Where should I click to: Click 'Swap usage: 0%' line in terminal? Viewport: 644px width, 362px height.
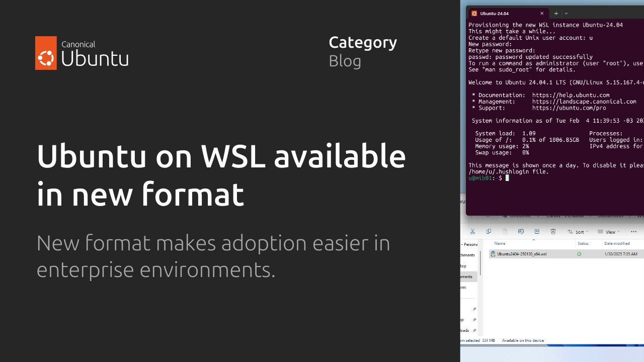502,152
